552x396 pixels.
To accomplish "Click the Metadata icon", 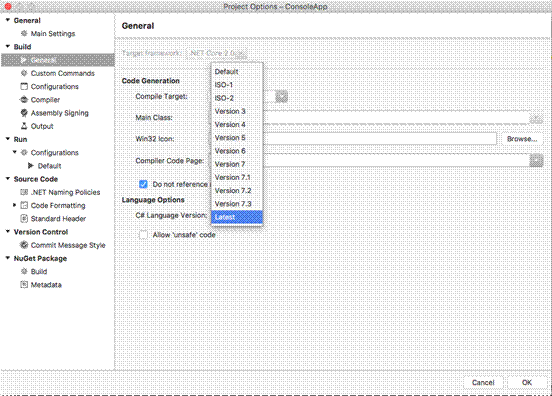I will click(24, 284).
